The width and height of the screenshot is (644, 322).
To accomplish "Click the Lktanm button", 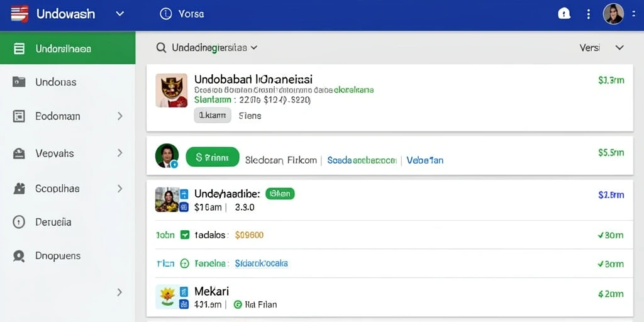I will 213,116.
